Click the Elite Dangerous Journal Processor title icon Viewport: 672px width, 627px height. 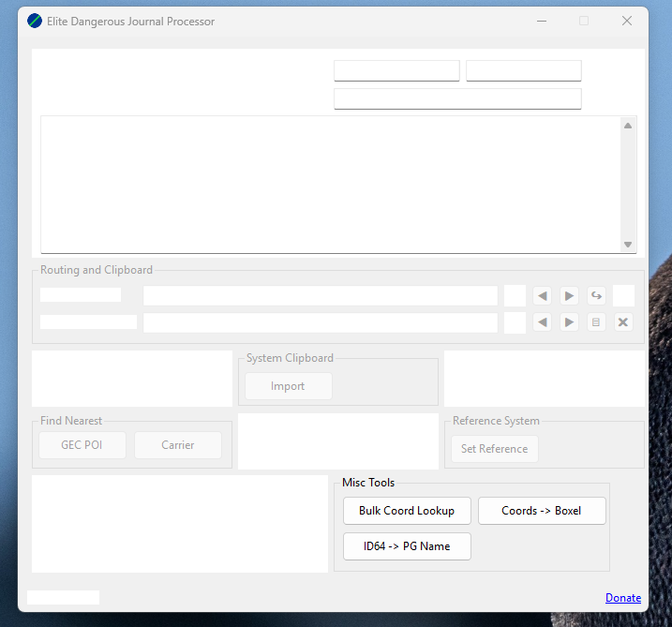35,21
